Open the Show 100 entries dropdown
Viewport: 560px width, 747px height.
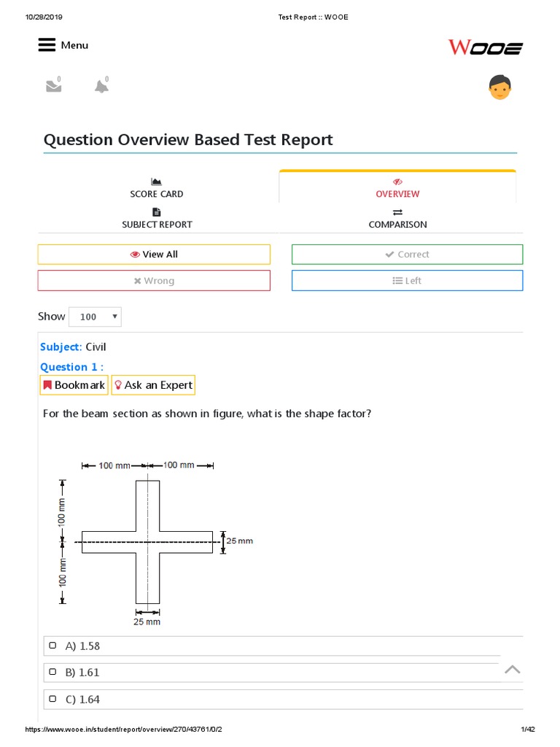point(95,317)
